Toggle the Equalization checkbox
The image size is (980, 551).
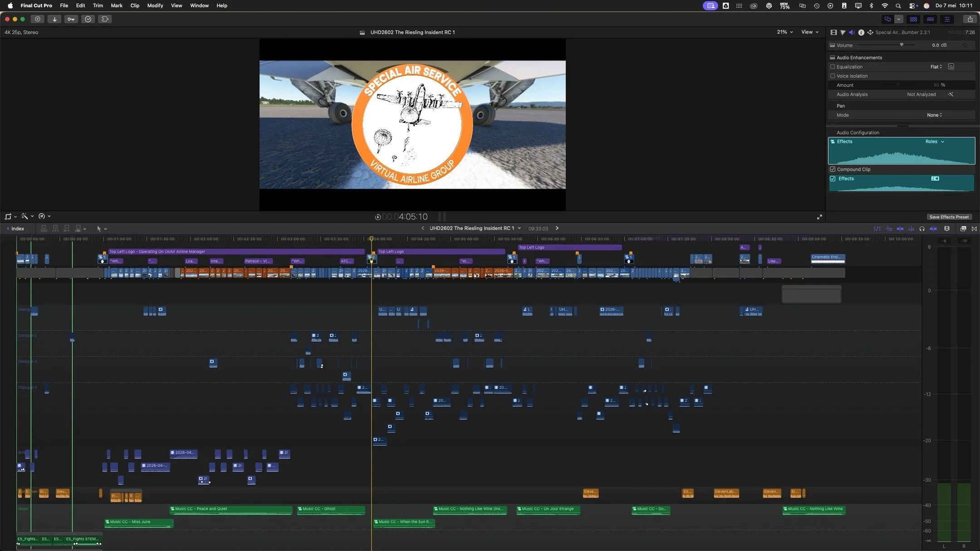[x=833, y=67]
